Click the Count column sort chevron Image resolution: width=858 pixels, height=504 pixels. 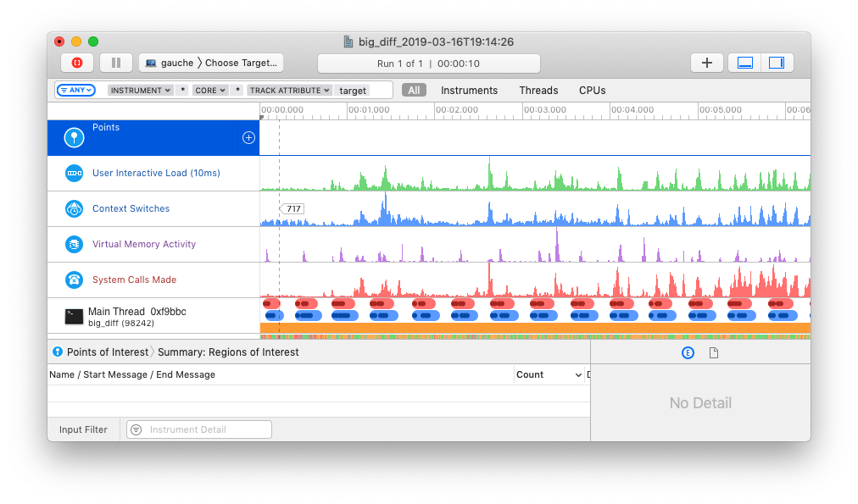click(578, 375)
